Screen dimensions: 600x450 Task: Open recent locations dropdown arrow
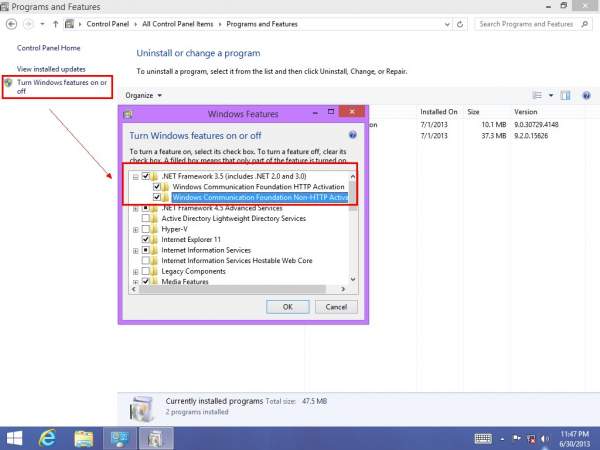(x=42, y=24)
